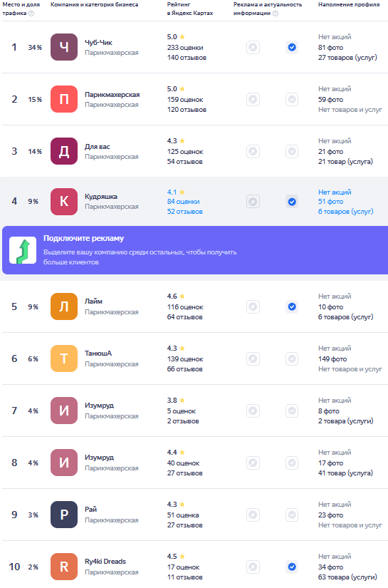Click the Кудряшка K avatar icon

64,202
